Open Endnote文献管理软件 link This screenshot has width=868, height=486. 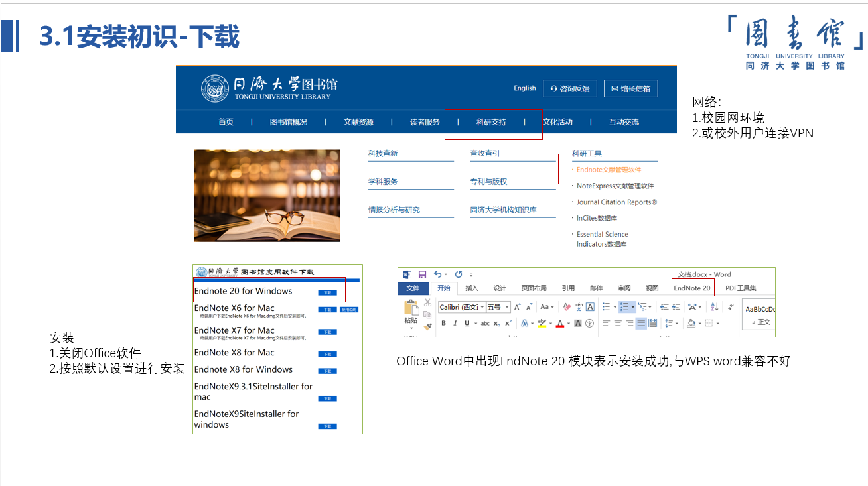pos(609,170)
